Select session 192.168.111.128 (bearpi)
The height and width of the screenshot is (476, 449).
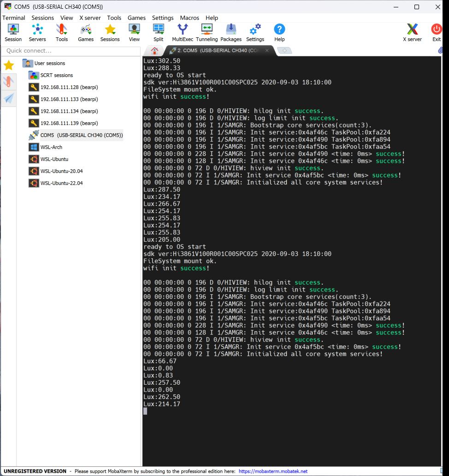(x=69, y=87)
